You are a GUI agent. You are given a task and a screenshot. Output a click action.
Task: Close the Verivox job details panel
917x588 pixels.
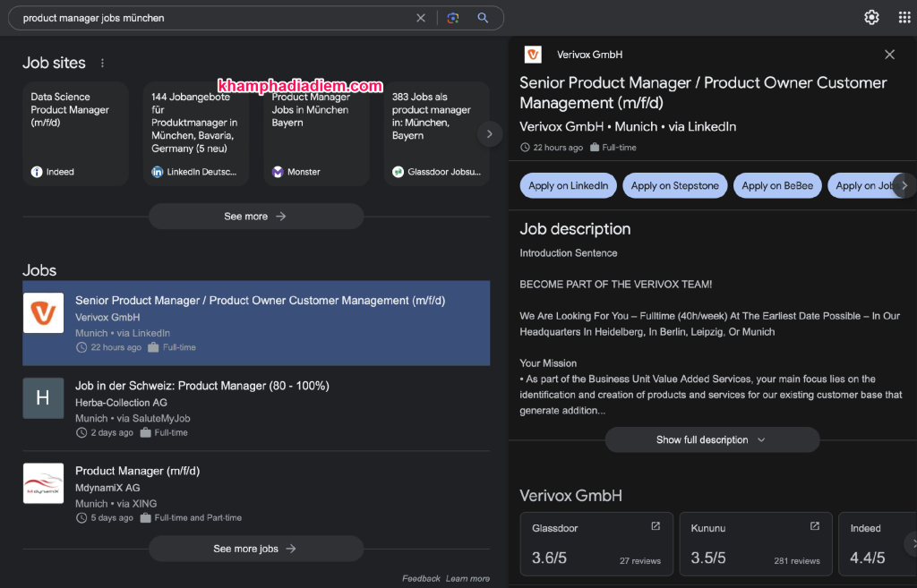(889, 55)
